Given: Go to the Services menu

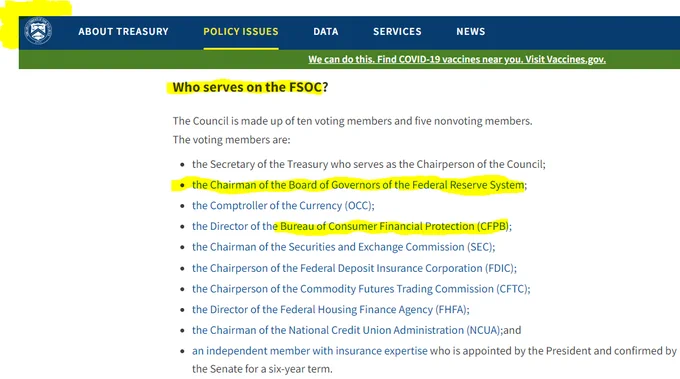Looking at the screenshot, I should (397, 32).
